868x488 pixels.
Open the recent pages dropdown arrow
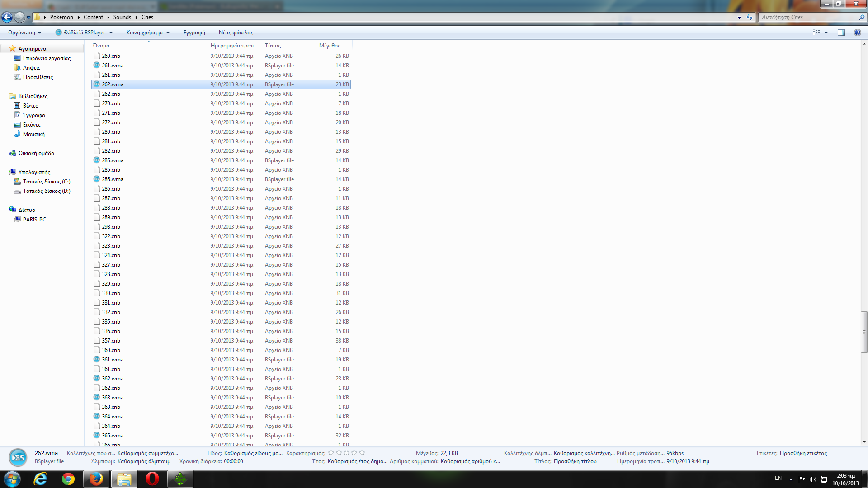[x=28, y=17]
